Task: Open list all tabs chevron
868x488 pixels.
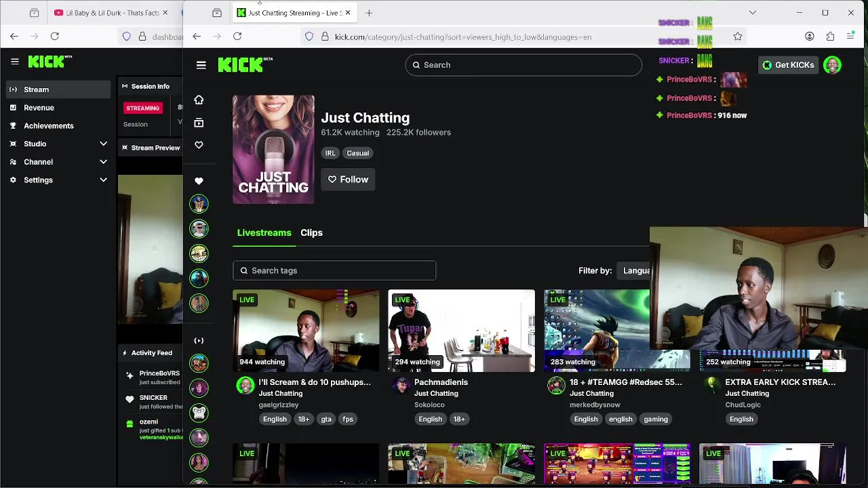Action: point(753,13)
